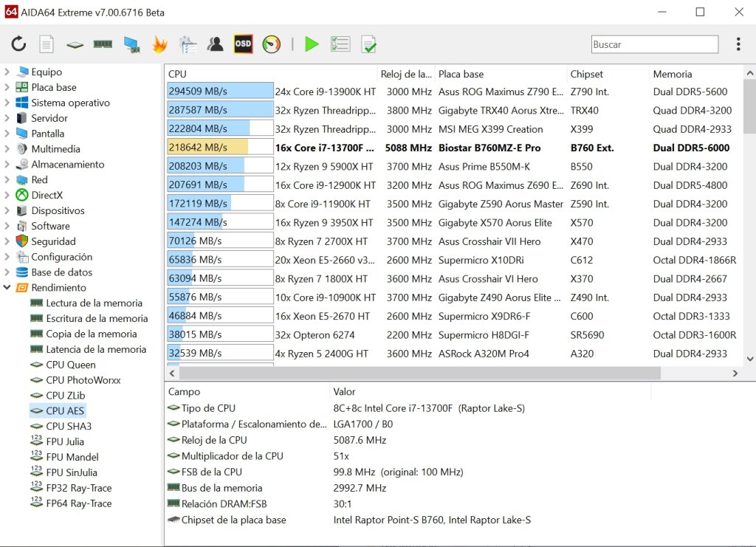Toggle the OSD panel icon
Viewport: 756px width, 547px height.
coord(243,44)
